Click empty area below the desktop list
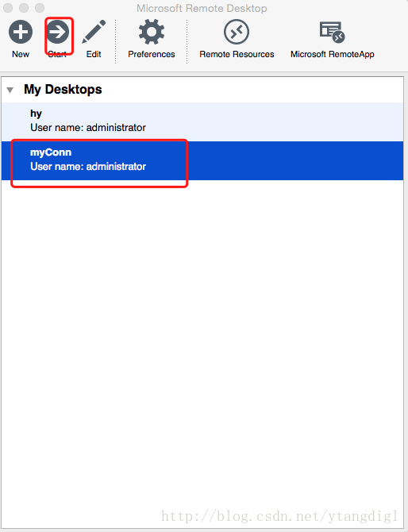This screenshot has height=532, width=408. tap(202, 339)
